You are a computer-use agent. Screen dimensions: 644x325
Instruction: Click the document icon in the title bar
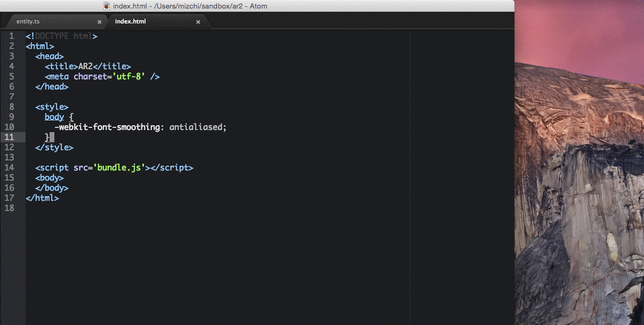click(x=105, y=6)
